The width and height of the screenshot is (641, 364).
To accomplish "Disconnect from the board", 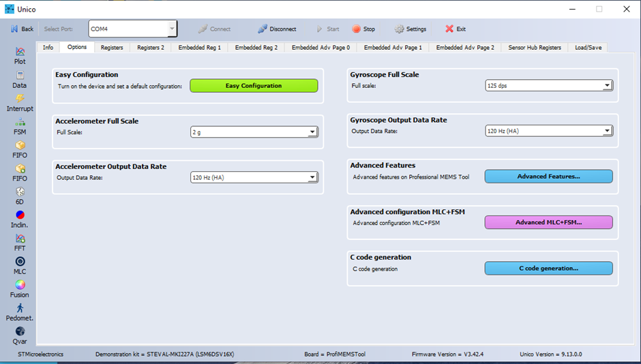I will [x=277, y=29].
